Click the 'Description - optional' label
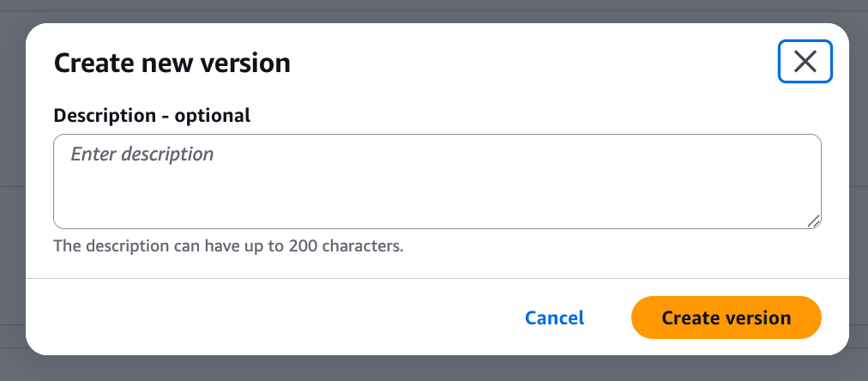Image resolution: width=868 pixels, height=381 pixels. pos(152,115)
